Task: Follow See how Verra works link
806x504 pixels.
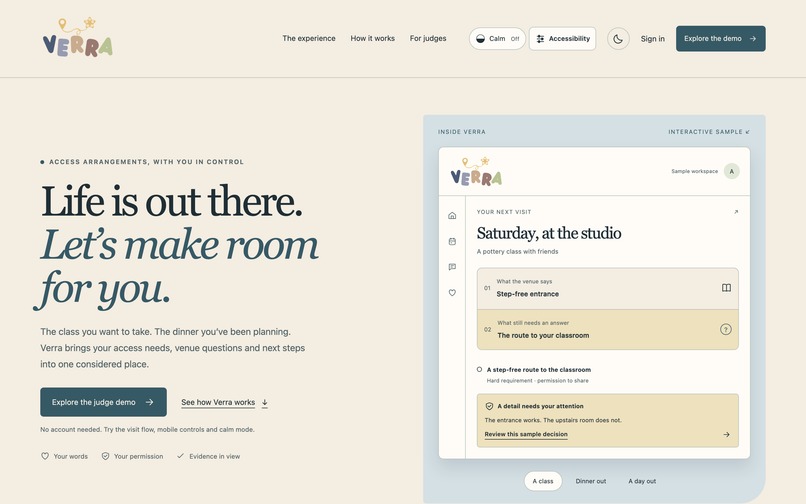Action: pyautogui.click(x=224, y=403)
